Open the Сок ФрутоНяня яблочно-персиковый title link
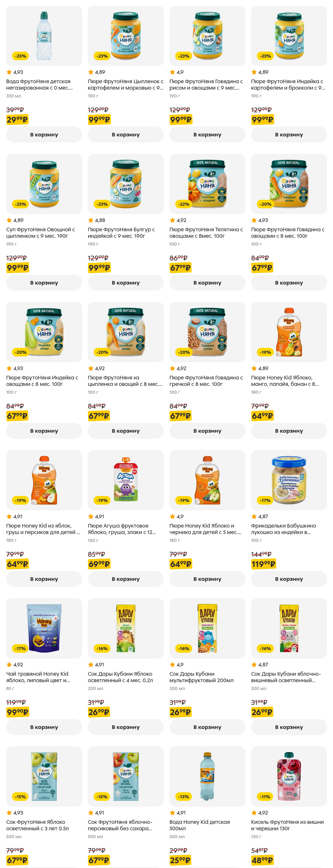Viewport: 333px width, 868px height. 120,825
